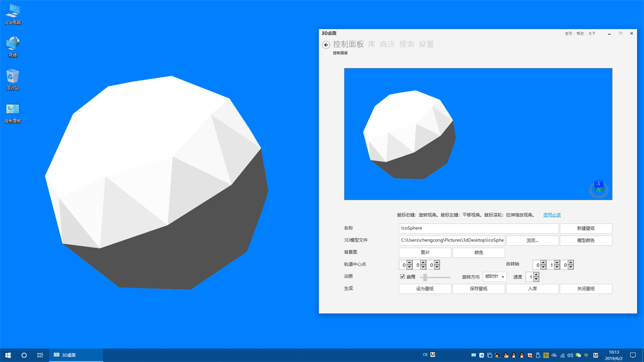Click the 3D桌面 cube logo in the preview

point(598,188)
